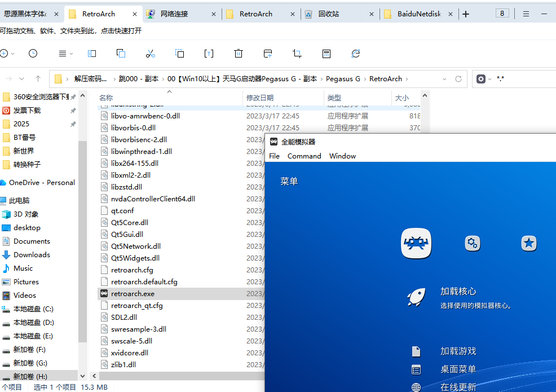
Task: Refresh the file list with refresh icon
Action: [355, 54]
